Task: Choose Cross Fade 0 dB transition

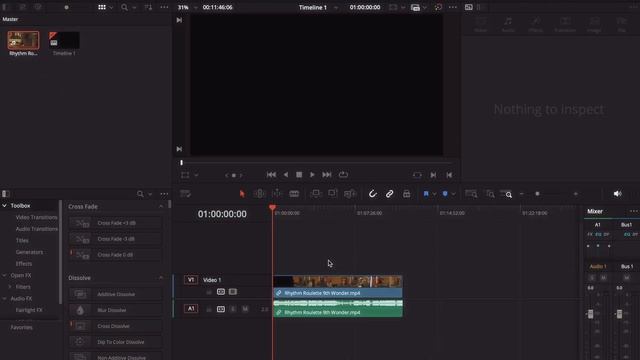Action: pos(116,255)
